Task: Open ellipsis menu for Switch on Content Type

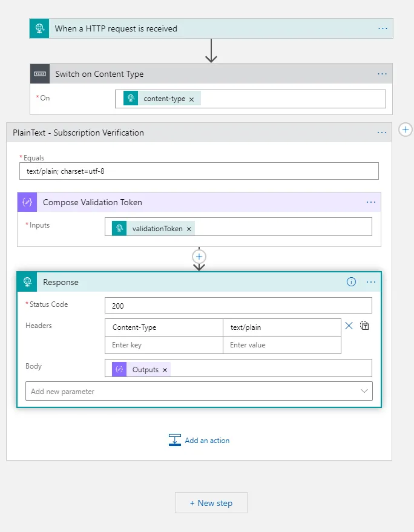Action: click(x=382, y=74)
